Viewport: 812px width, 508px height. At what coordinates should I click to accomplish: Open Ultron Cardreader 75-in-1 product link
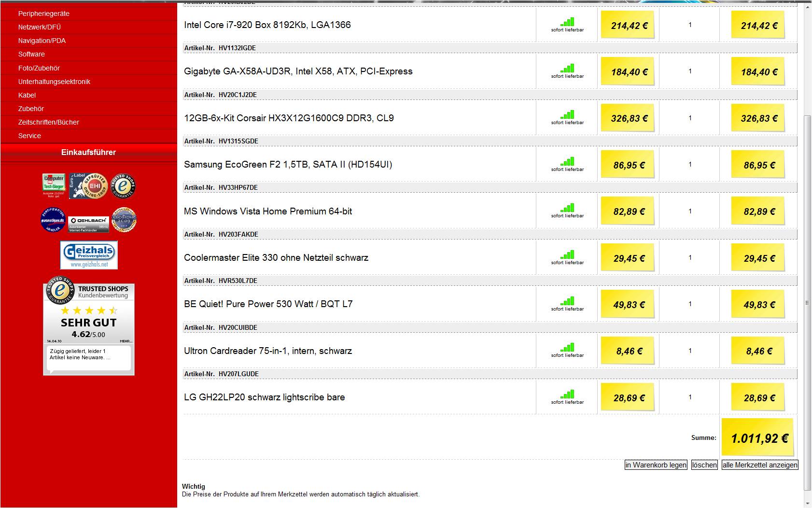(268, 351)
